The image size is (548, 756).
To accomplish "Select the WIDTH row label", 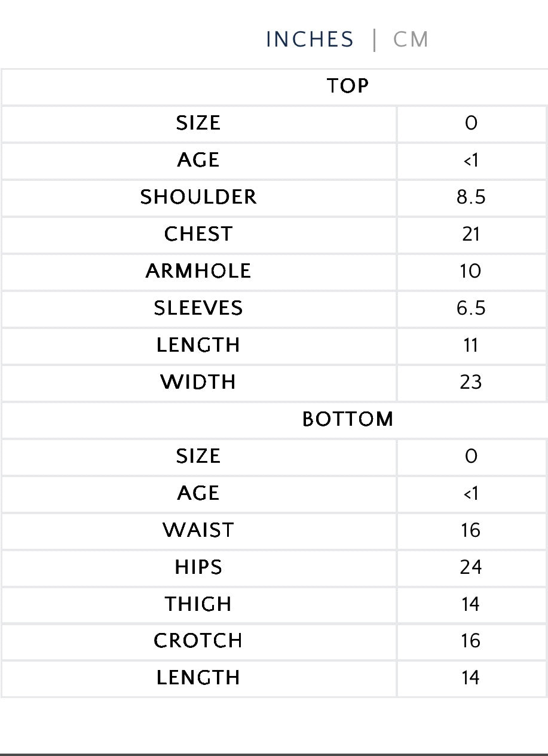I will pyautogui.click(x=198, y=382).
